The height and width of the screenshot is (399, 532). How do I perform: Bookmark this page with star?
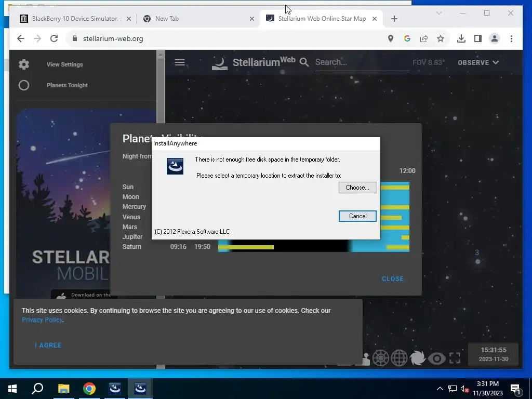pyautogui.click(x=441, y=38)
